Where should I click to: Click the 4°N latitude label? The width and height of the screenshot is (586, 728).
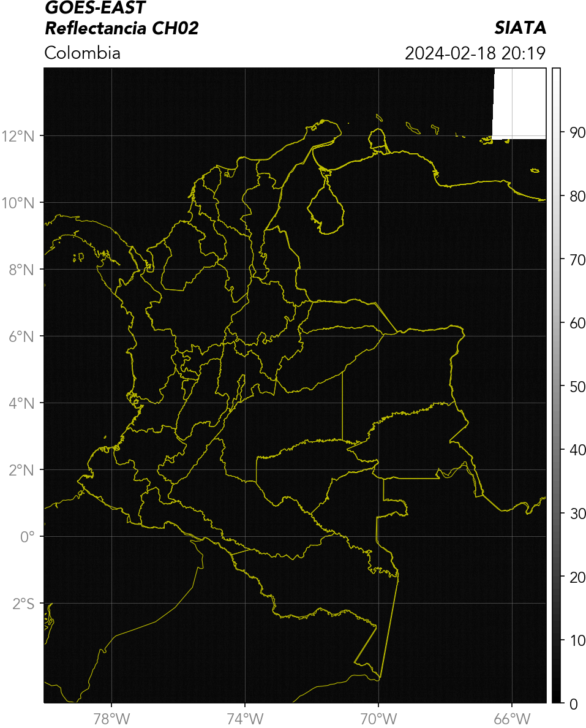[21, 404]
